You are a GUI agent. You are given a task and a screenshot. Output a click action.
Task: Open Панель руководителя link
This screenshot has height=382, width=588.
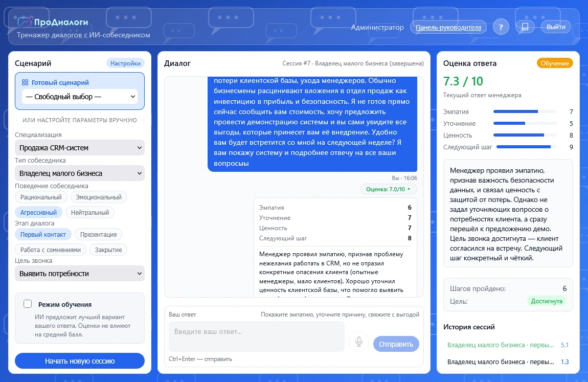(448, 28)
